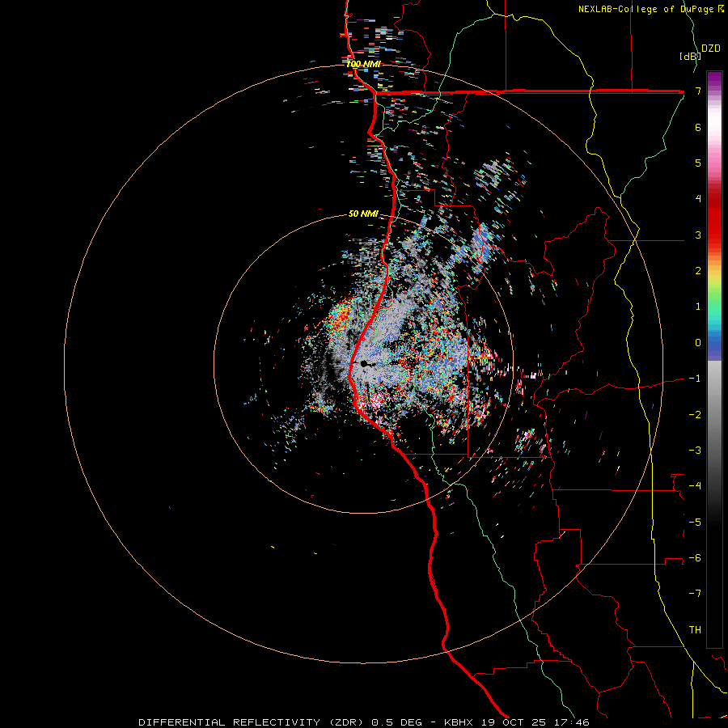Click the color scale value 3
This screenshot has height=728, width=728.
point(698,235)
